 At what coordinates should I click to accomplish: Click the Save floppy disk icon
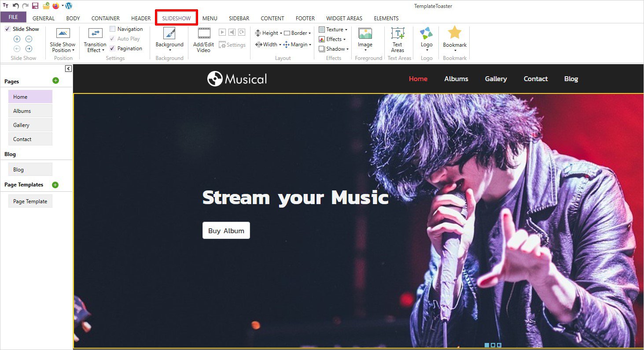pos(35,6)
